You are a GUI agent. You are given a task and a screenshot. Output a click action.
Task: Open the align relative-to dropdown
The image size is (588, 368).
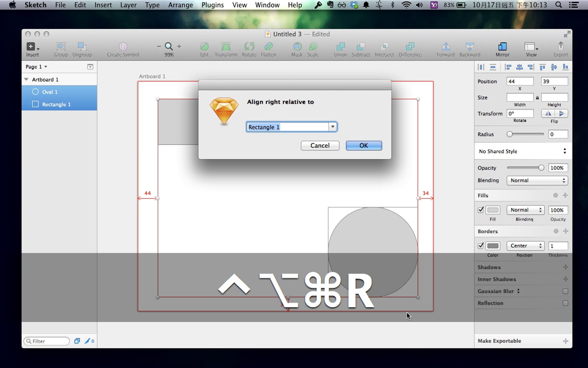point(332,127)
